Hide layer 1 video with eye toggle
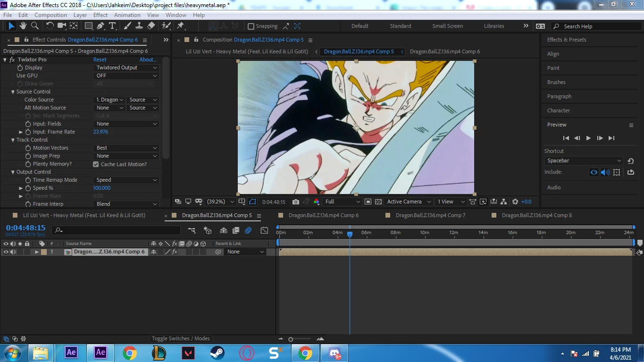The width and height of the screenshot is (644, 362). pyautogui.click(x=6, y=252)
